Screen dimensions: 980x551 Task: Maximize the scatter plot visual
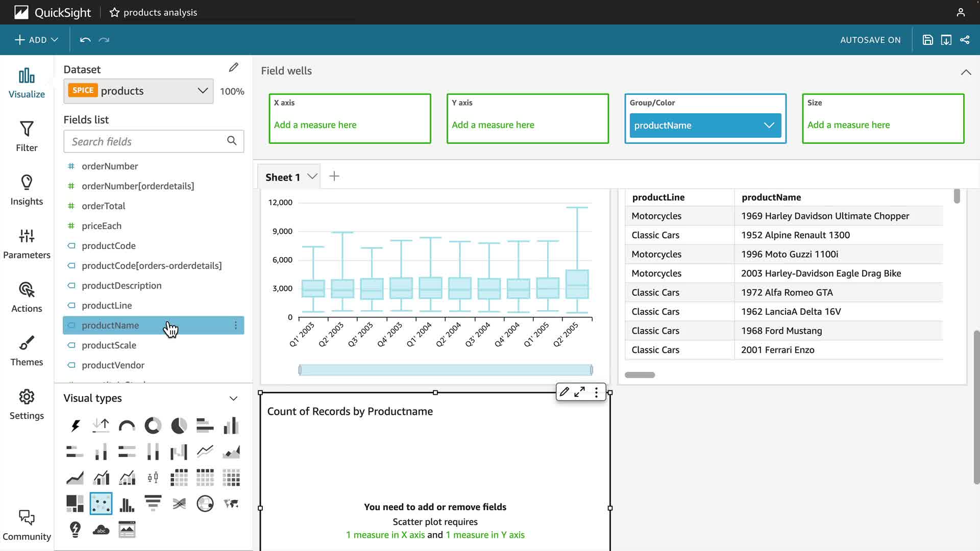coord(579,392)
